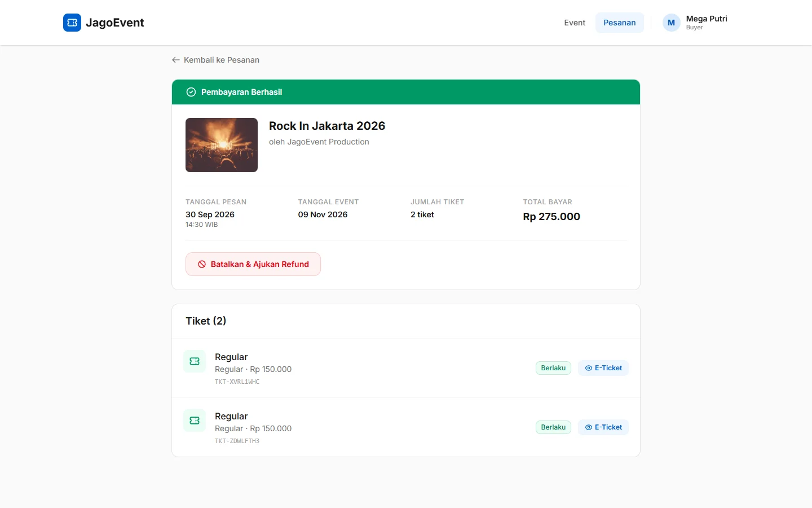Click the Tiket (2) section heading
The width and height of the screenshot is (812, 508).
pyautogui.click(x=206, y=321)
